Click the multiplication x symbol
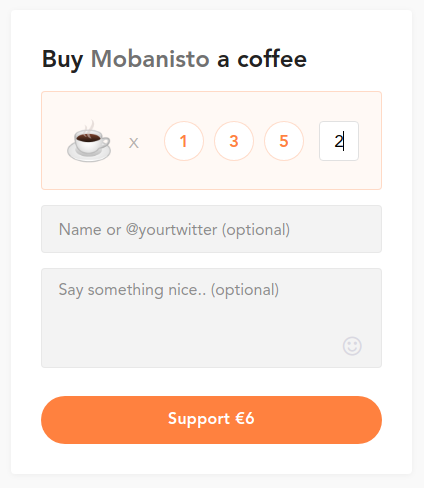This screenshot has height=488, width=424. tap(134, 143)
